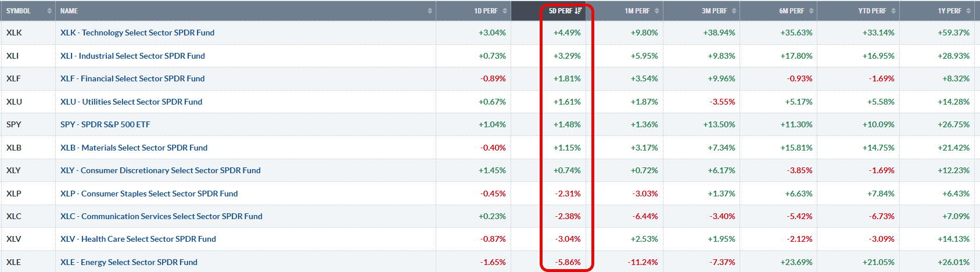Sort by 1Y PERF arrows icon
Image resolution: width=980 pixels, height=272 pixels.
click(969, 11)
